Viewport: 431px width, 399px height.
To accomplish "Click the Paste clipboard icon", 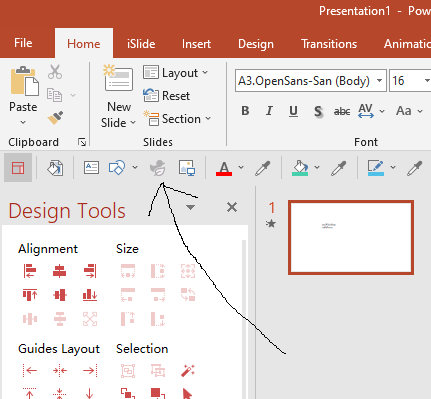I will click(24, 80).
